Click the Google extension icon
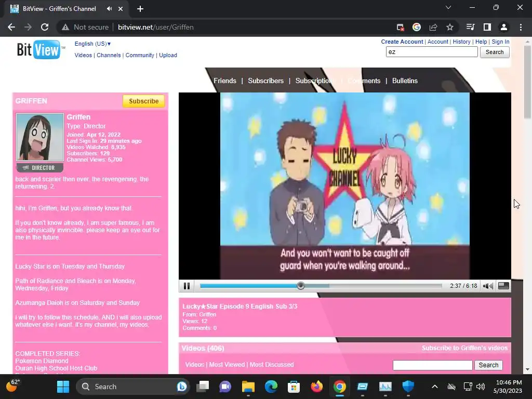The height and width of the screenshot is (399, 532). click(x=416, y=27)
